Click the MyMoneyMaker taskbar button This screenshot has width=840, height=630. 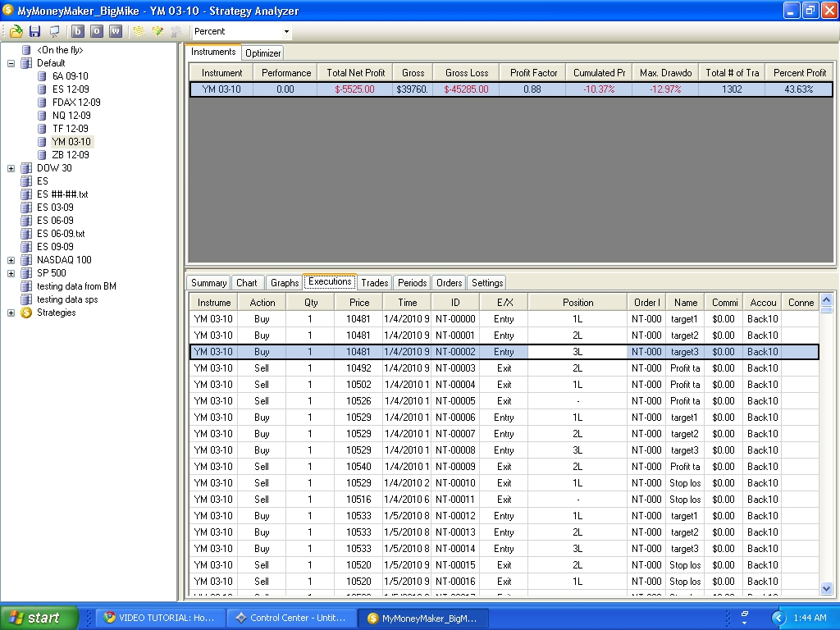423,618
